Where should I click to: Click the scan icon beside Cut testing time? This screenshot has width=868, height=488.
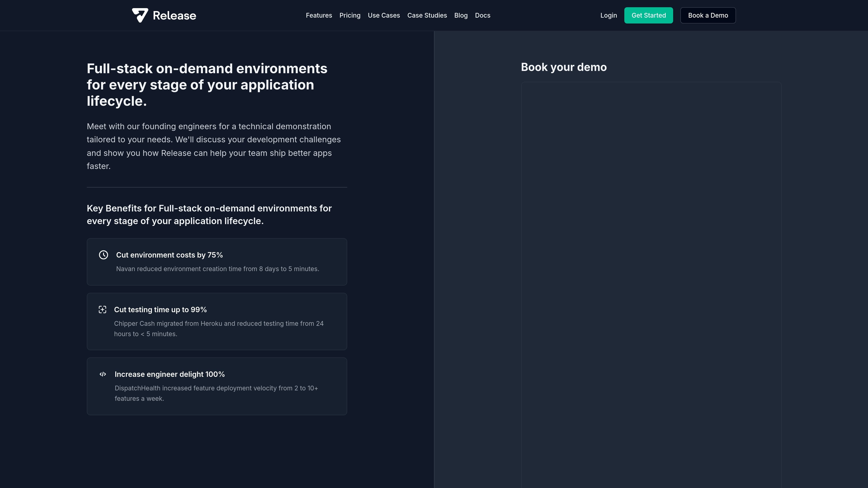[x=102, y=310]
